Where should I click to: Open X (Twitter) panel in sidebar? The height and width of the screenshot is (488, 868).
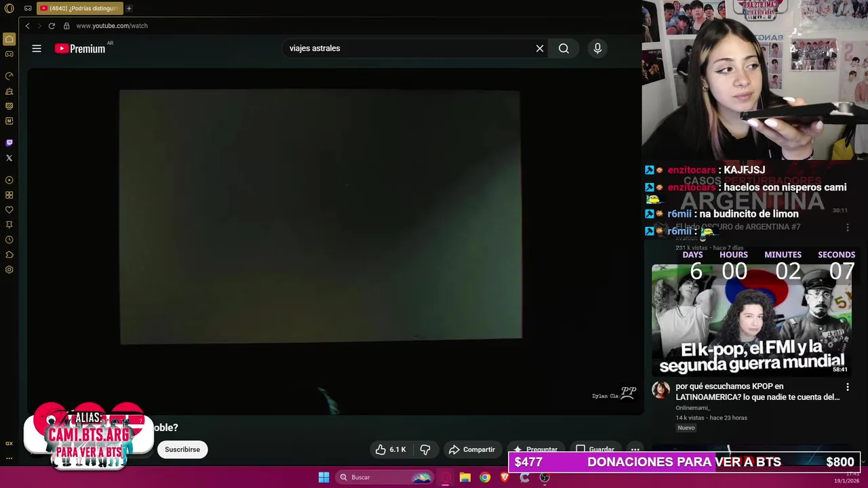9,158
